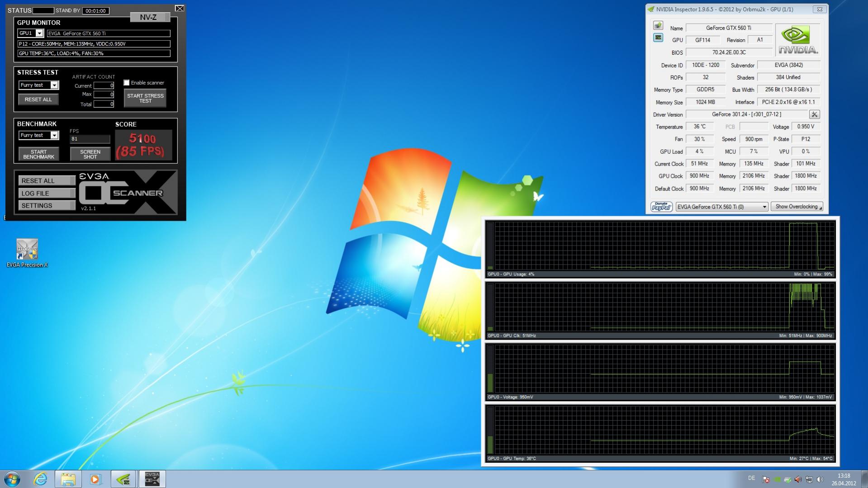Open Action Center flag tray icon
Viewport: 868px width, 488px height.
766,479
